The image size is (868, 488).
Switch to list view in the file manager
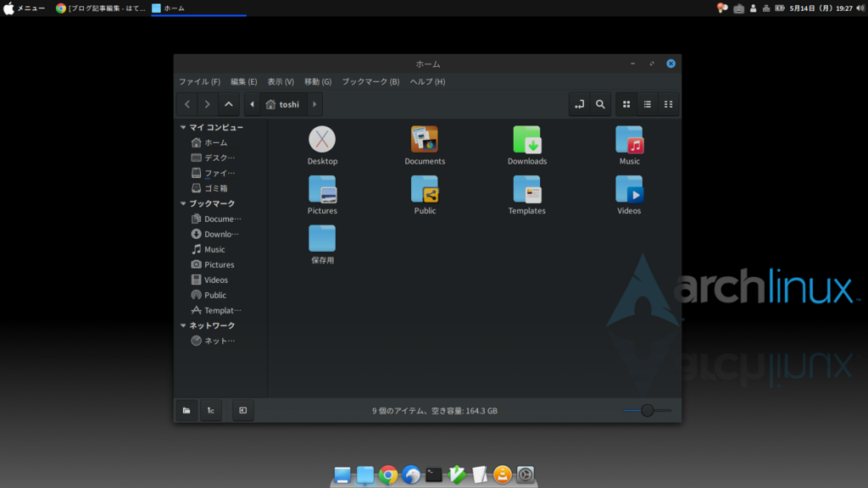(648, 103)
